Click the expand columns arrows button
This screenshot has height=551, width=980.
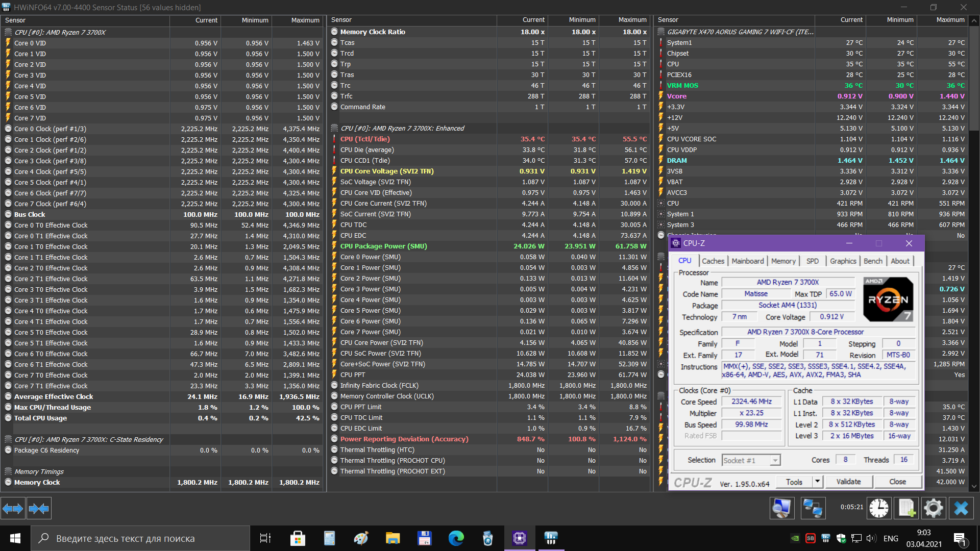pyautogui.click(x=13, y=508)
